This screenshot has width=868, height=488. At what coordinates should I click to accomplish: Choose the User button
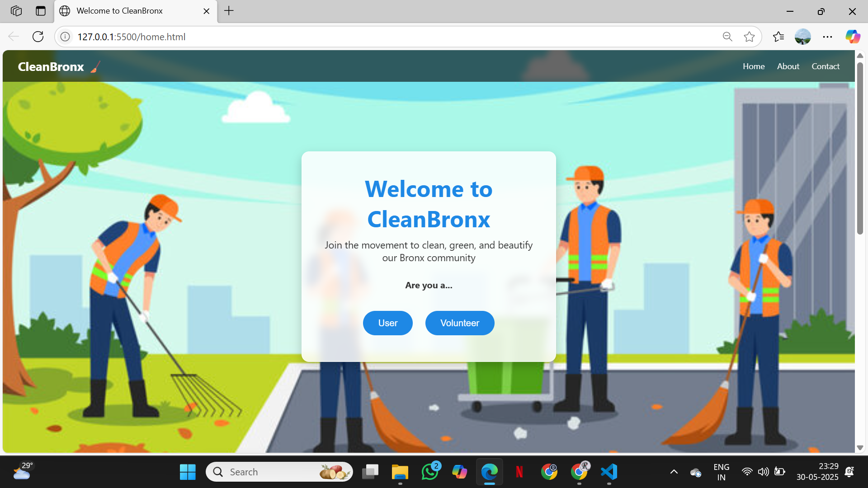387,323
